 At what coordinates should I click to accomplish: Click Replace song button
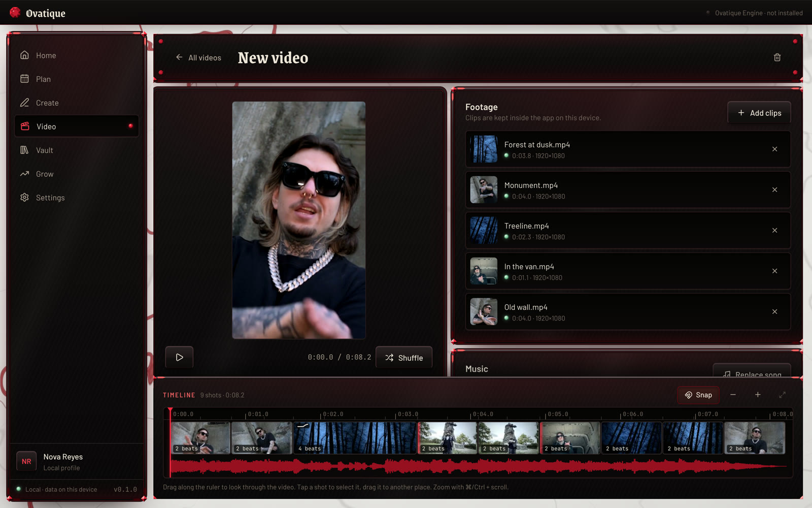coord(752,371)
